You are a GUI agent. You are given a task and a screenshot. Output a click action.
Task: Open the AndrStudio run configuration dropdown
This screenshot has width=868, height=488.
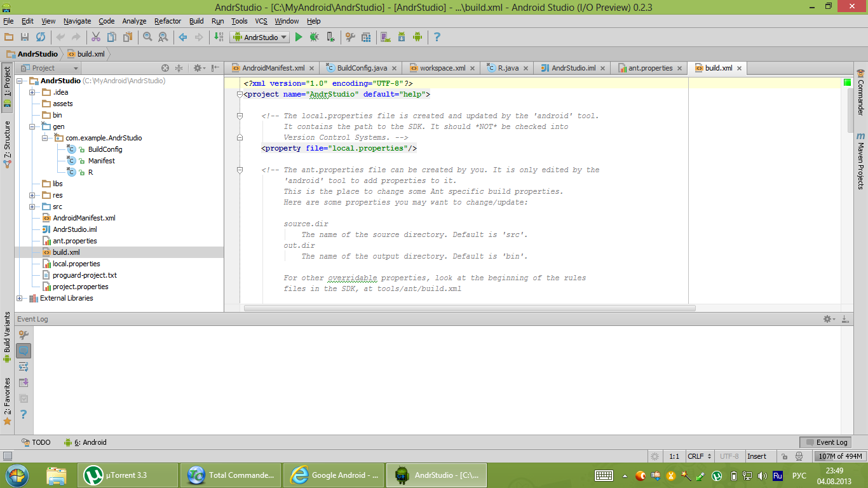point(259,37)
